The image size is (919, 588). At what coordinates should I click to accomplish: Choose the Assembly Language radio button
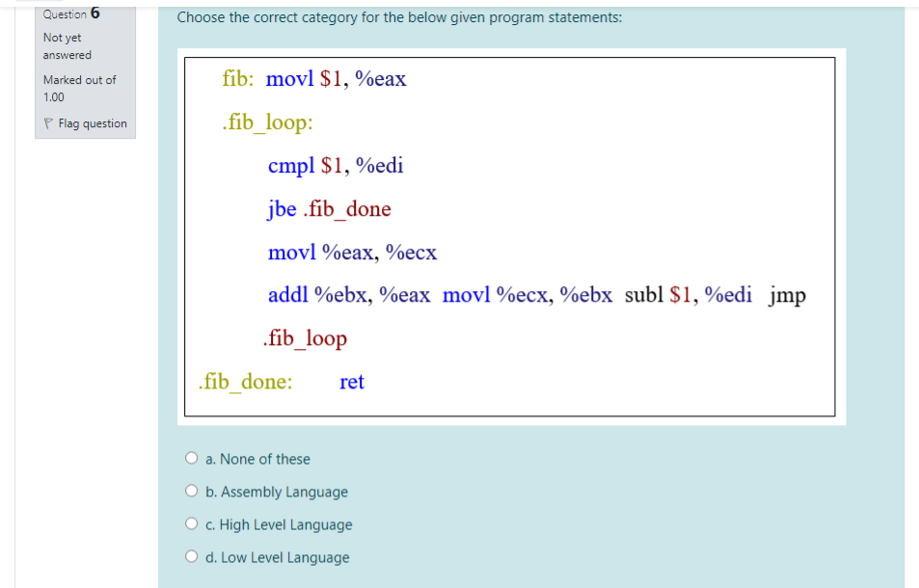(192, 491)
